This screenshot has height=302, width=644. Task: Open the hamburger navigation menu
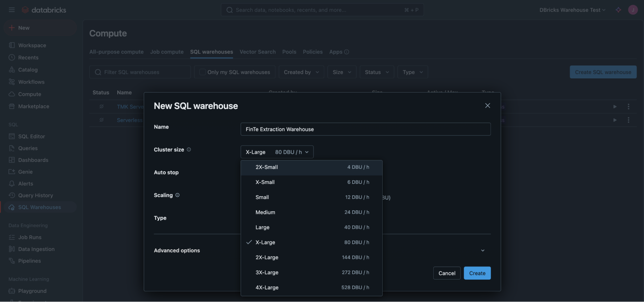tap(12, 10)
